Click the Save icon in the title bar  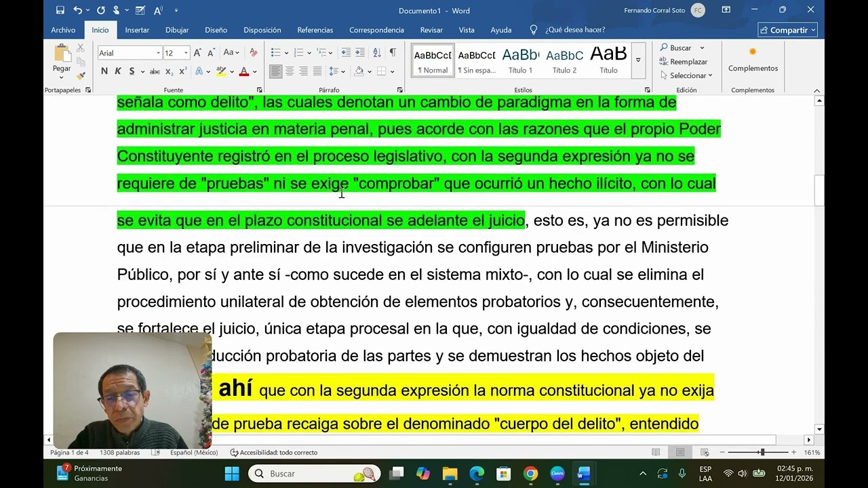tap(60, 10)
